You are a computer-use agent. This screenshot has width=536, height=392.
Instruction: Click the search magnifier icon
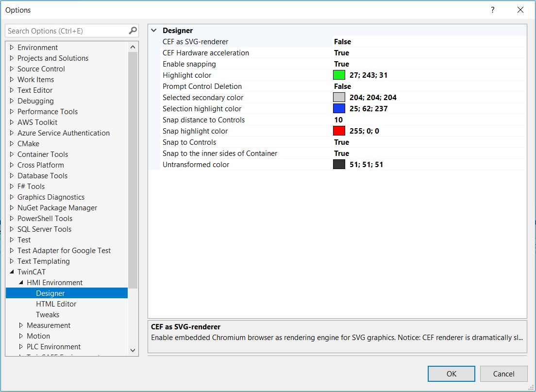133,31
